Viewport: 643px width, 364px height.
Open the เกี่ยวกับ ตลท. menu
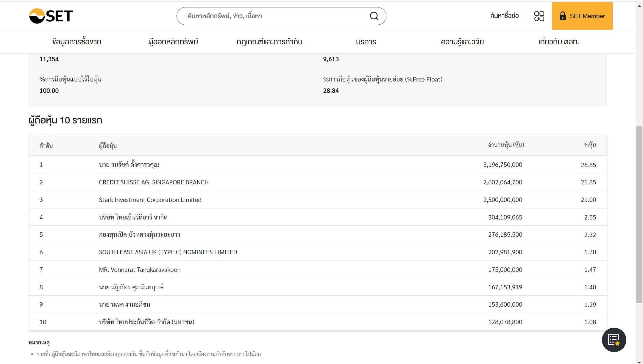[558, 42]
